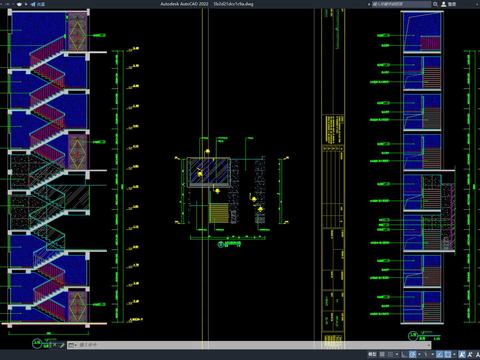Click the search magnifier icon

(x=435, y=4)
